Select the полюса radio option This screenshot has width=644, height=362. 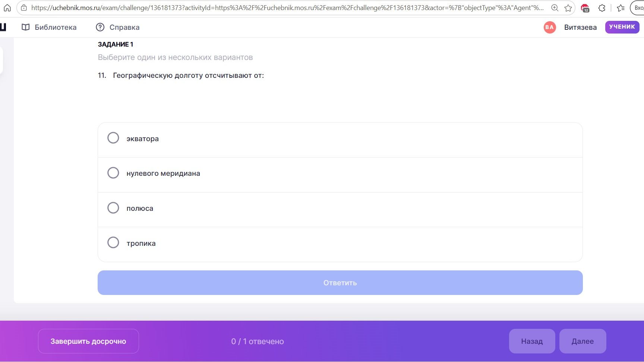click(113, 208)
